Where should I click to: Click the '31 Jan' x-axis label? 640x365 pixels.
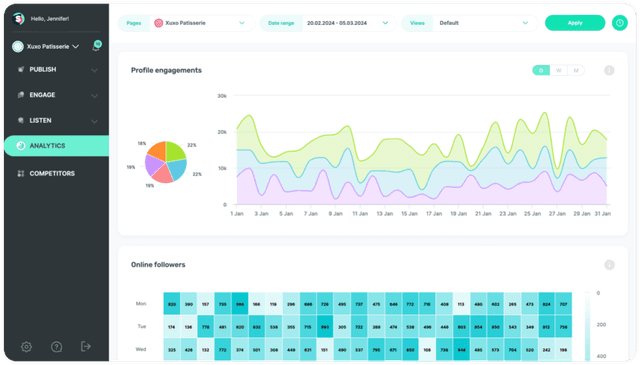[x=602, y=214]
